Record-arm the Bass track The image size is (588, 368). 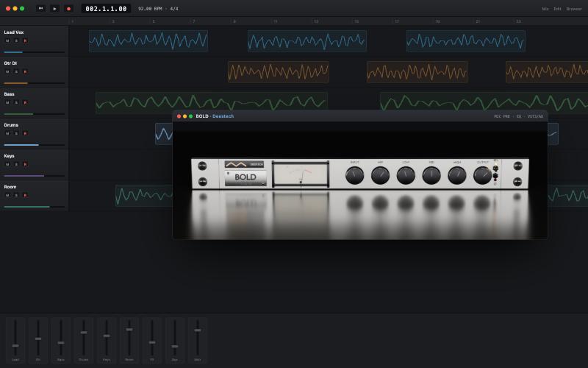point(25,102)
